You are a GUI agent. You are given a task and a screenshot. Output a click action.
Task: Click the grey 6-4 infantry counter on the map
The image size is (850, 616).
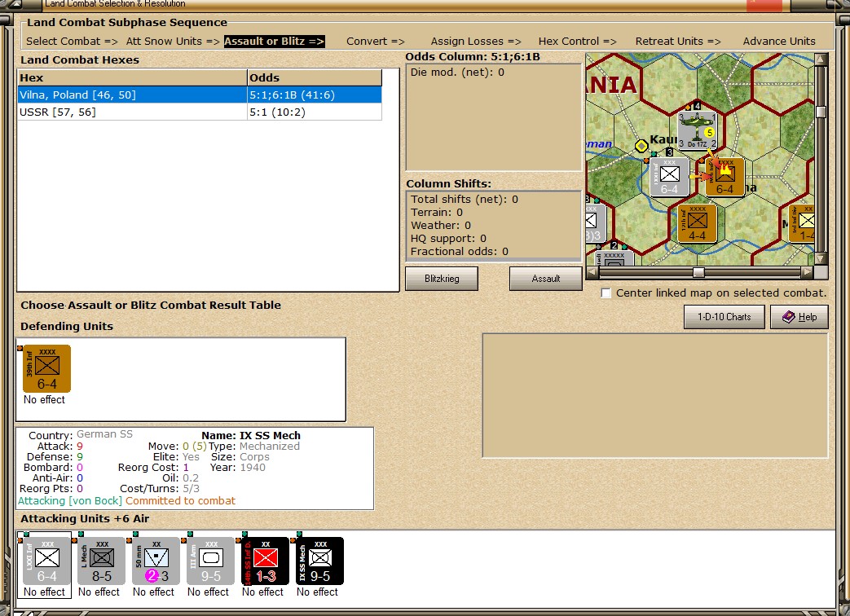(x=669, y=177)
